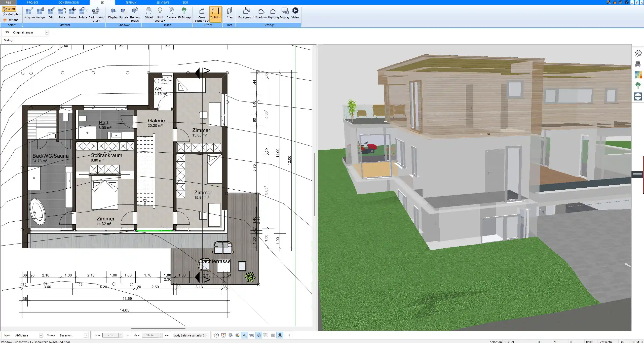
Task: Switch to the CONSTRUCTION tab
Action: click(x=69, y=2)
